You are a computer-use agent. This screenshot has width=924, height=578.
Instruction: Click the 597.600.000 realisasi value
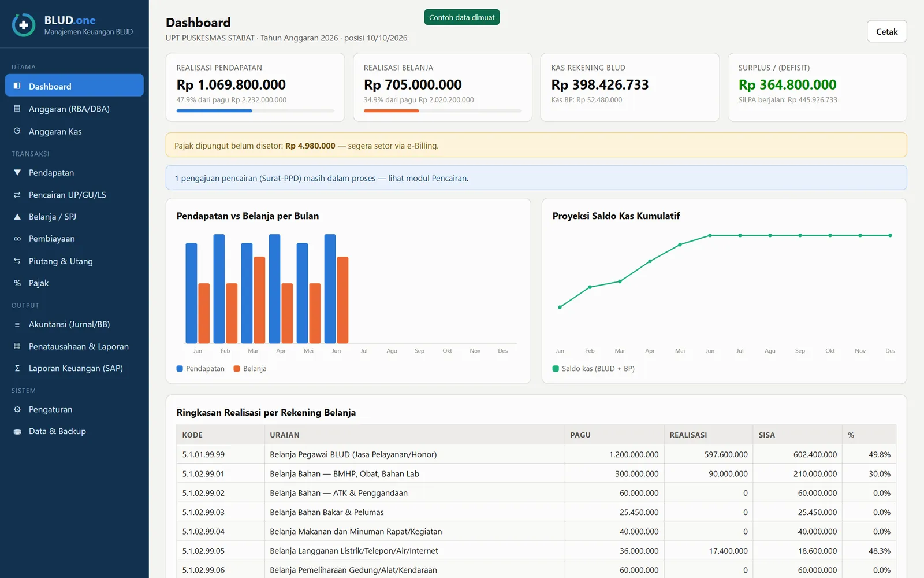(726, 454)
